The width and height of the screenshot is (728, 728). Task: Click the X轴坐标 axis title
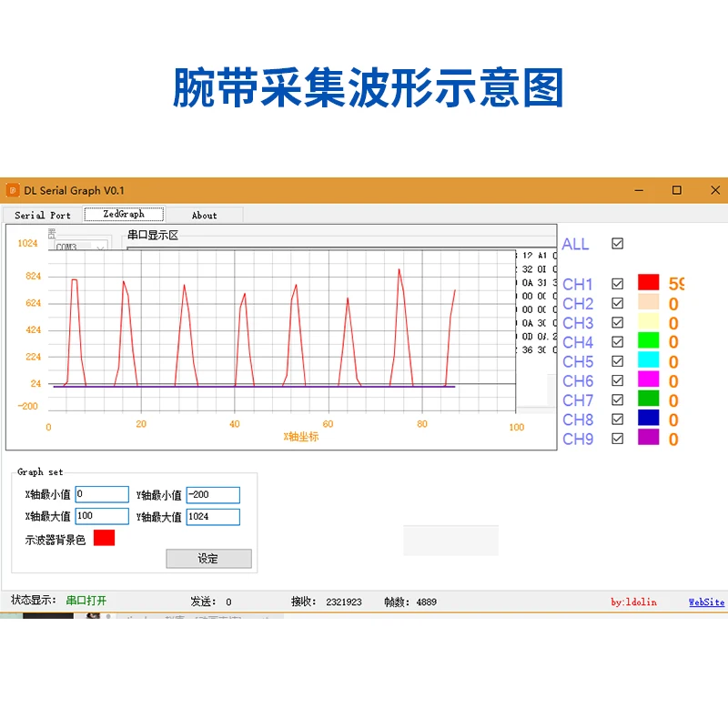click(301, 437)
